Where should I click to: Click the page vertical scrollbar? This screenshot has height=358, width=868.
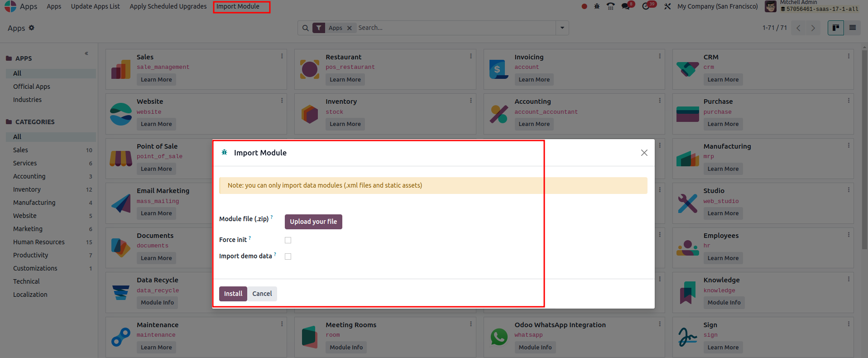point(864,150)
